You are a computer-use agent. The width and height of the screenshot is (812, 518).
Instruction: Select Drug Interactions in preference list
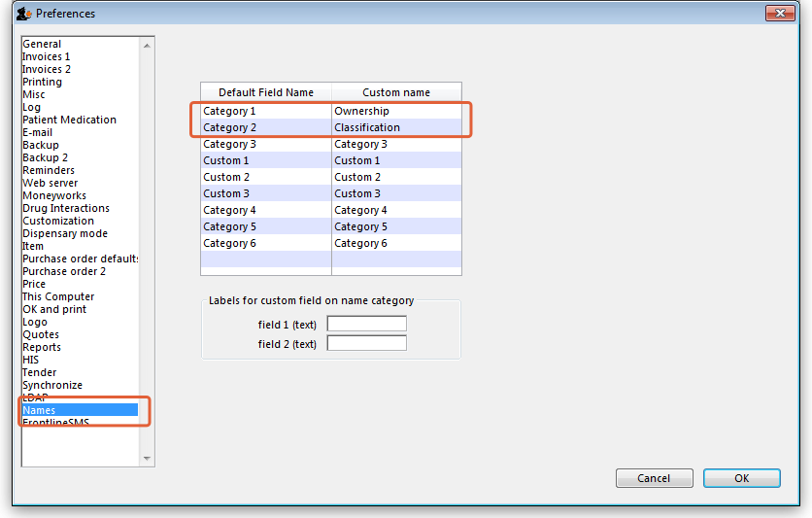coord(66,208)
